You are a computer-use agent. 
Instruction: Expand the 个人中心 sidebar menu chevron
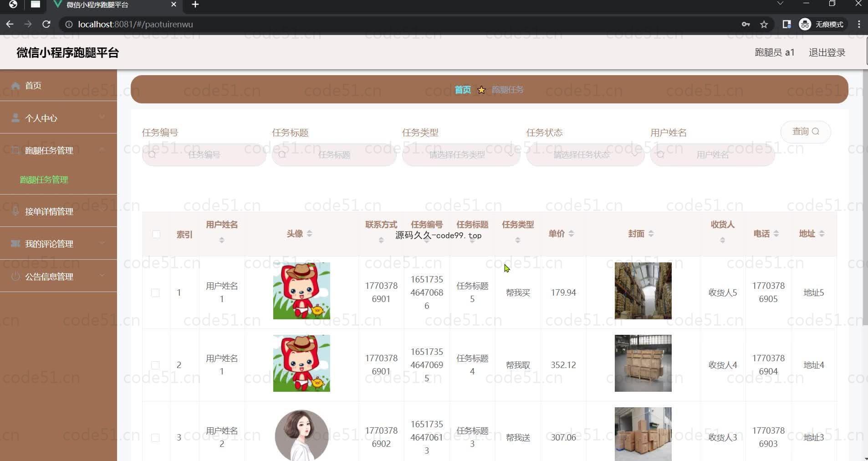coord(102,117)
